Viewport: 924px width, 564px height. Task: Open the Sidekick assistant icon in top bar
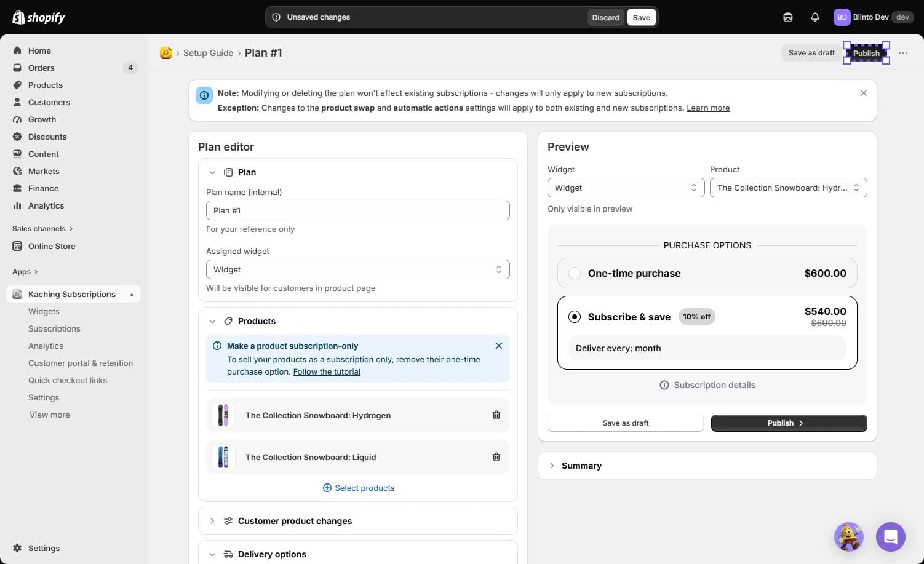coord(788,17)
